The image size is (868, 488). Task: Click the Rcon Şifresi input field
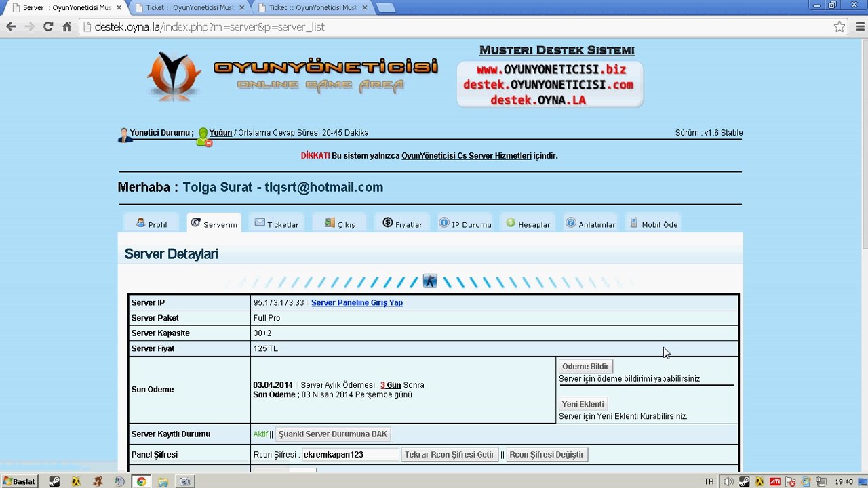tap(350, 455)
